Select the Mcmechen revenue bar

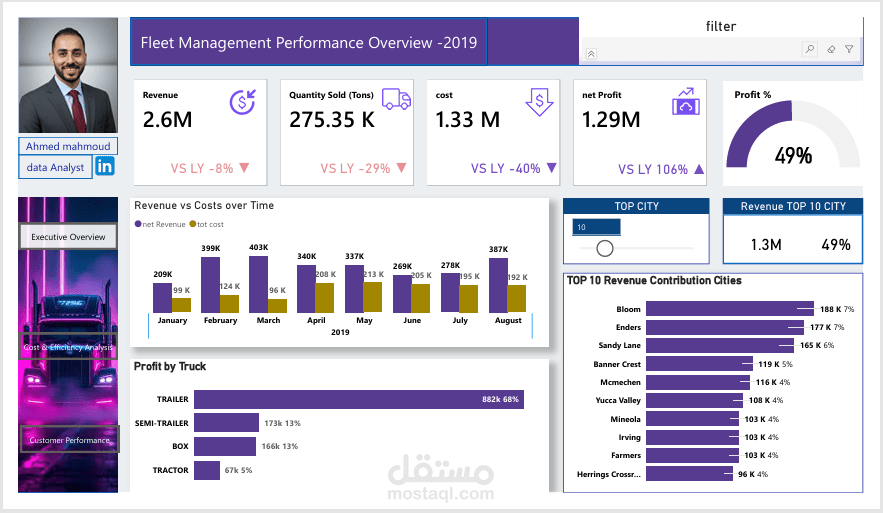pos(698,382)
